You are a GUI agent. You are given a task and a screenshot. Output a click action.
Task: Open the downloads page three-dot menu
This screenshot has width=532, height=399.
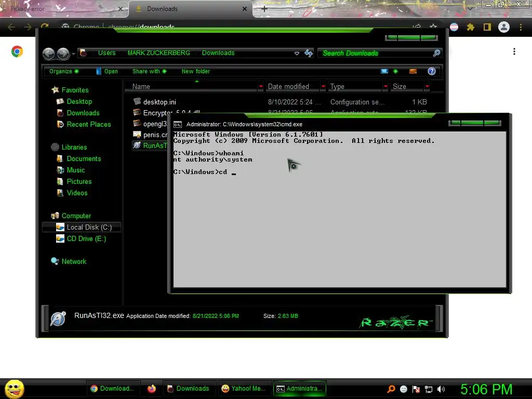[514, 51]
